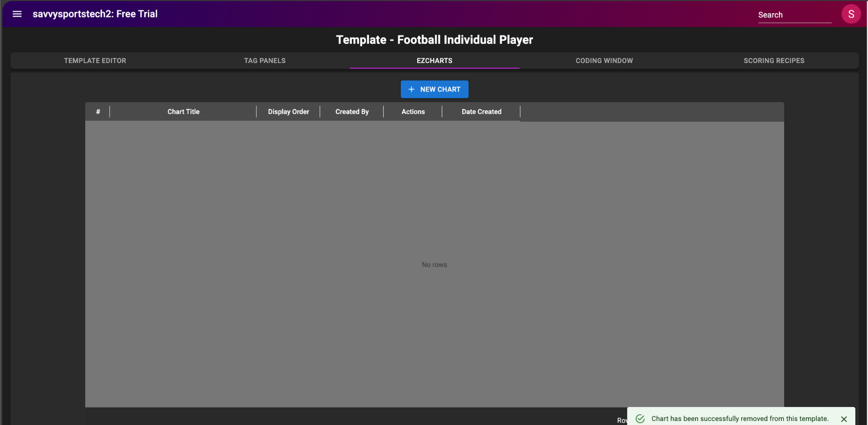868x425 pixels.
Task: Click the savvysportstech2: Free Trial title
Action: click(95, 14)
